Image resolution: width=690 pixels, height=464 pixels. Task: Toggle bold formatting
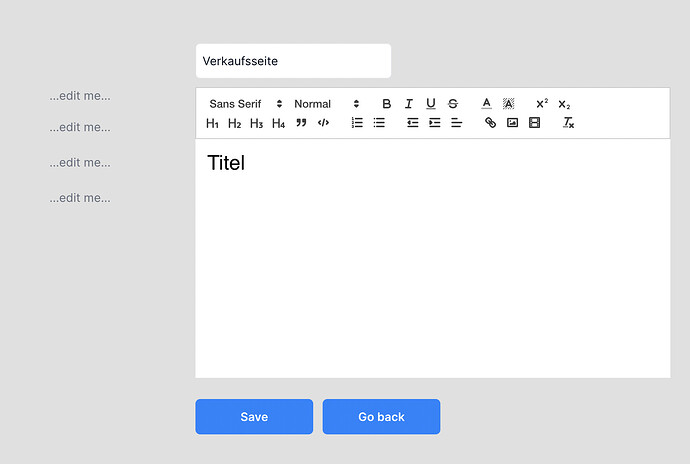[386, 104]
